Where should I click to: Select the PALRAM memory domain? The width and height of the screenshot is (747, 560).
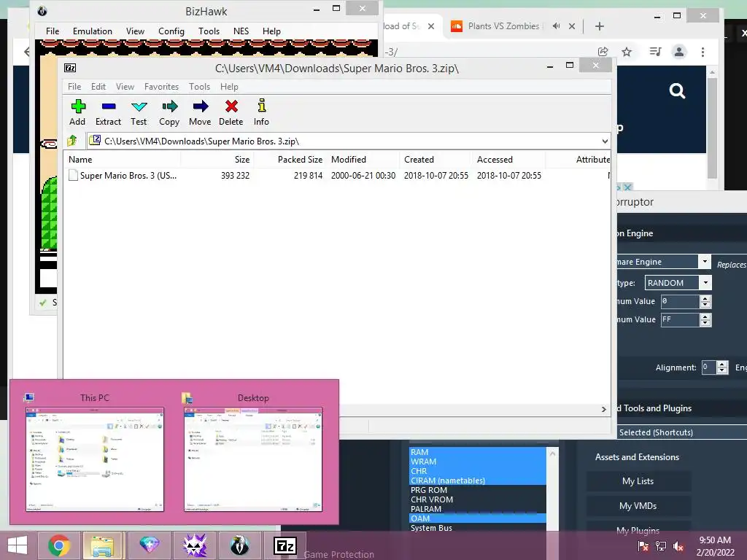click(477, 509)
